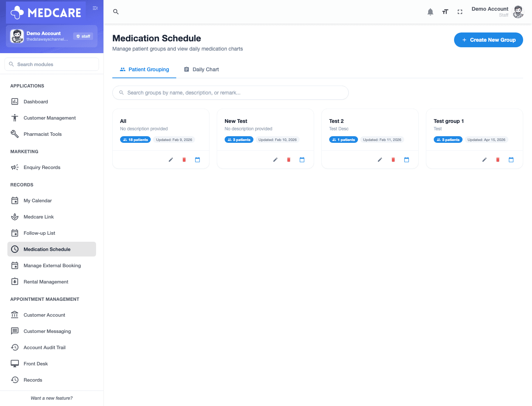Select Medication Schedule in the sidebar
The height and width of the screenshot is (406, 532).
point(52,249)
